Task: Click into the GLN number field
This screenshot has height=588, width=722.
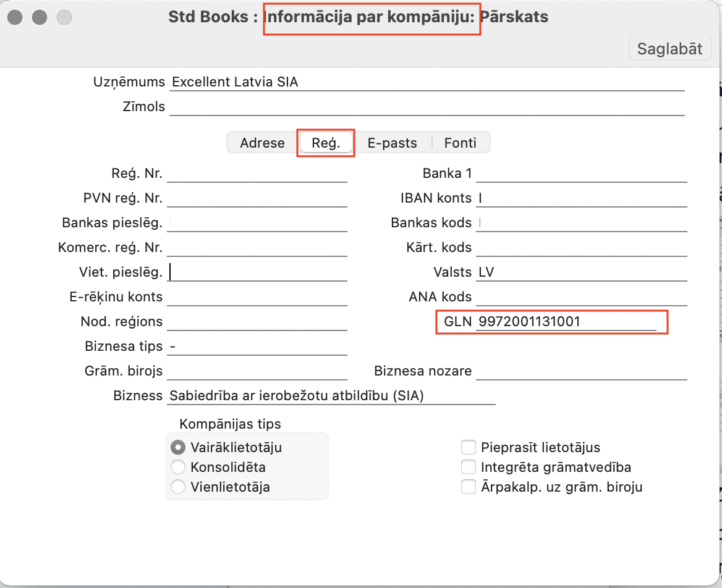Action: point(566,321)
